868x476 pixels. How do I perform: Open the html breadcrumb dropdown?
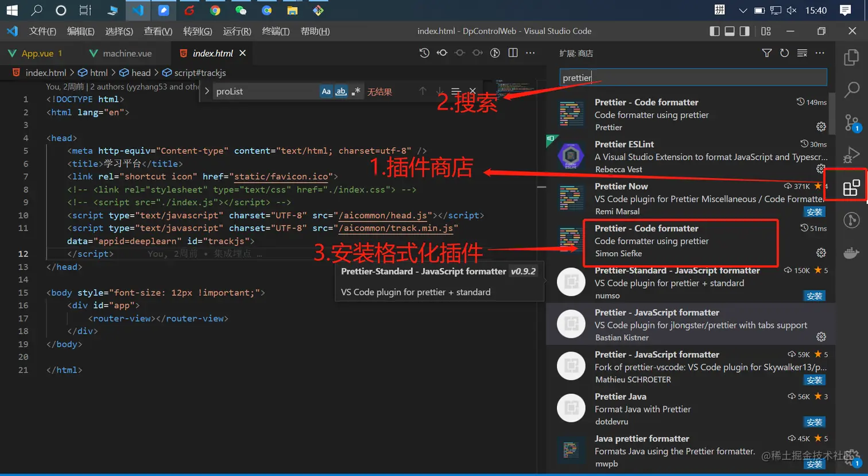tap(93, 72)
